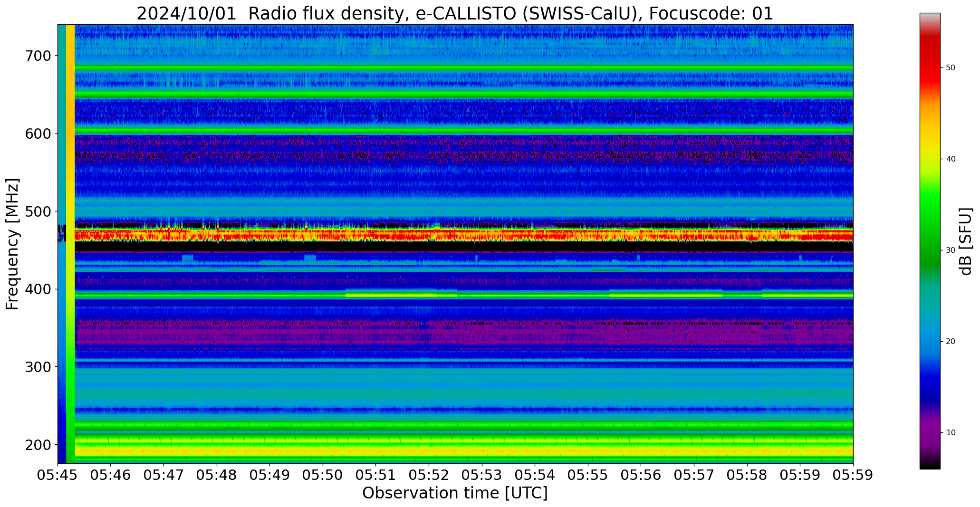Click the 600 frequency tick label
Viewport: 980px width, 507px height.
click(x=38, y=134)
